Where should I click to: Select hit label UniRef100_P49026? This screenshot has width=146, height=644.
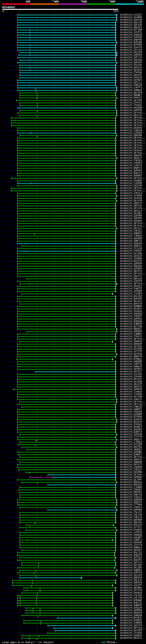[131, 77]
